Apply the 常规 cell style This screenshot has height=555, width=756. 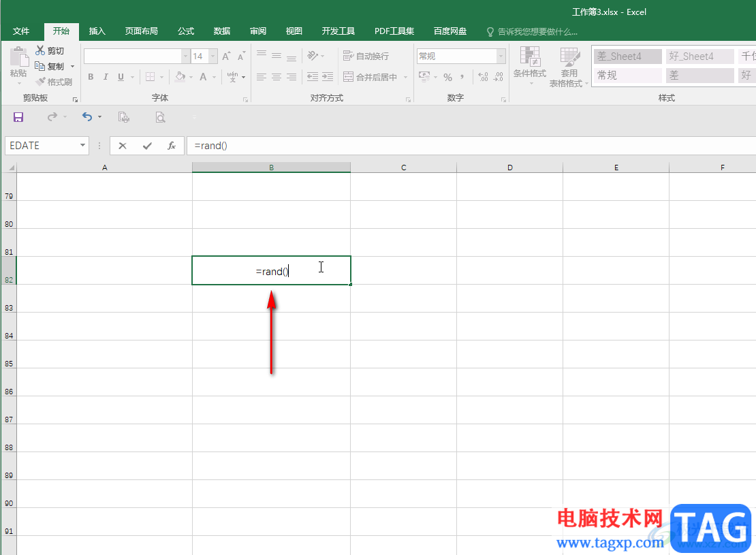pos(628,75)
